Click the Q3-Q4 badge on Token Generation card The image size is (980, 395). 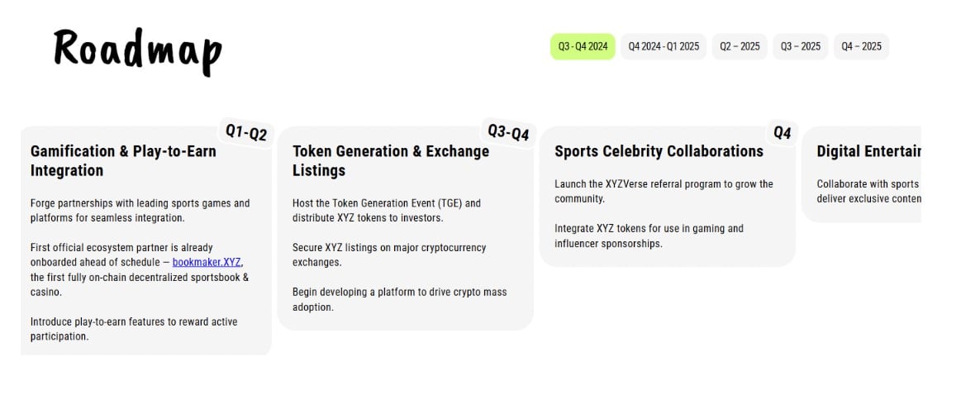[508, 132]
